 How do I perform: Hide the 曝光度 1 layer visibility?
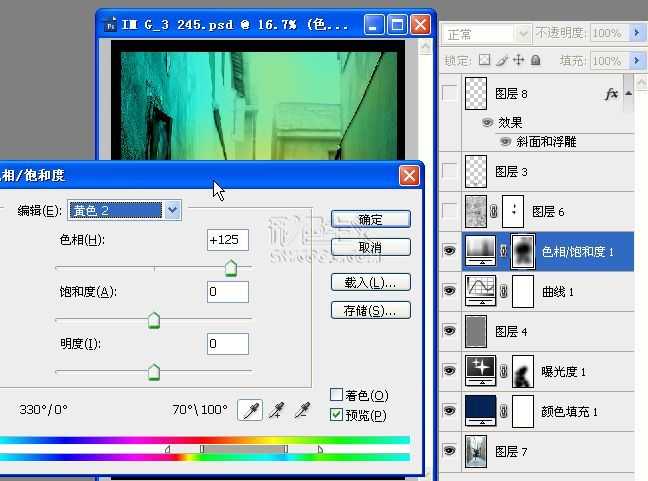[449, 370]
